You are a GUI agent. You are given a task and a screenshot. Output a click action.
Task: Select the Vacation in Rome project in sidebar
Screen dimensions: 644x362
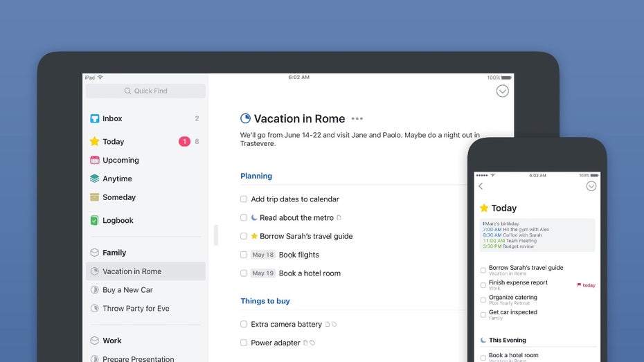[x=146, y=271]
